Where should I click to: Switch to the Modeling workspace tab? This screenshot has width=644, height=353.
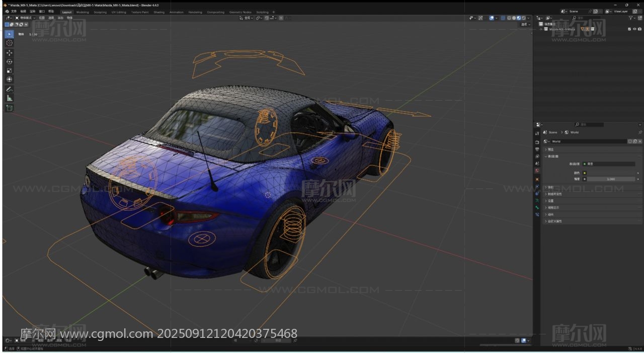point(82,12)
